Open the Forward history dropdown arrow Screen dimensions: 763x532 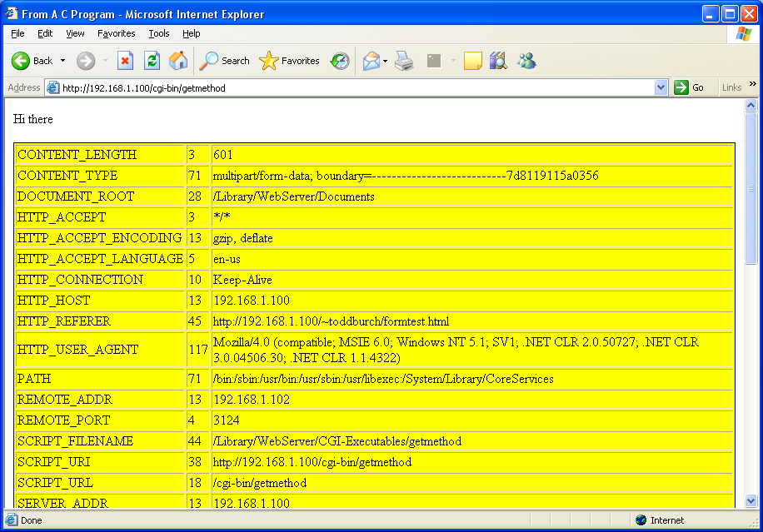click(105, 61)
